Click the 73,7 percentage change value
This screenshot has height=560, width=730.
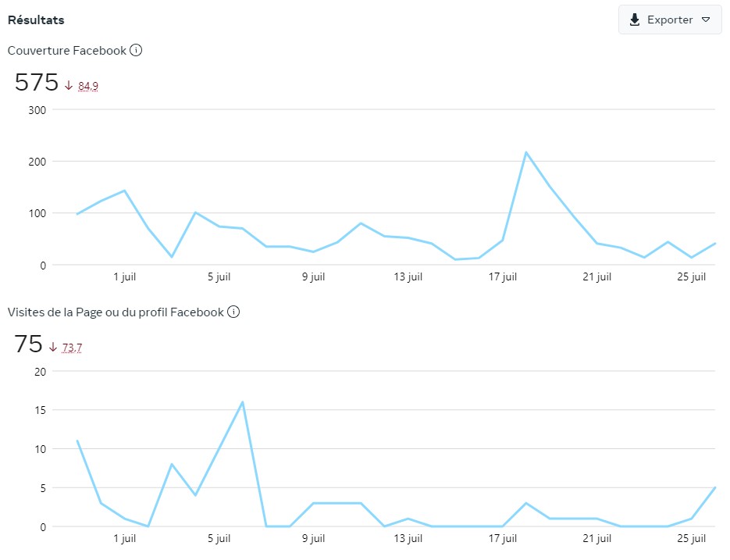tap(72, 348)
